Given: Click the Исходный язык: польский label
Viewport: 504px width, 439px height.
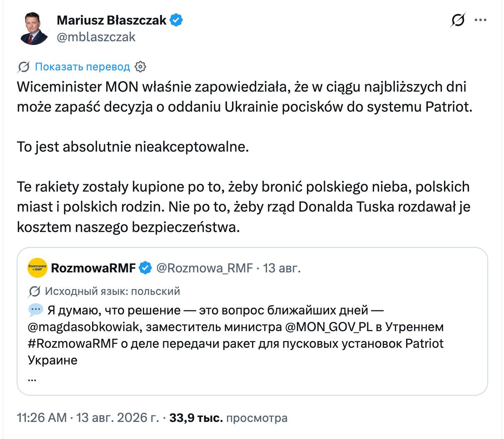Looking at the screenshot, I should [x=112, y=291].
